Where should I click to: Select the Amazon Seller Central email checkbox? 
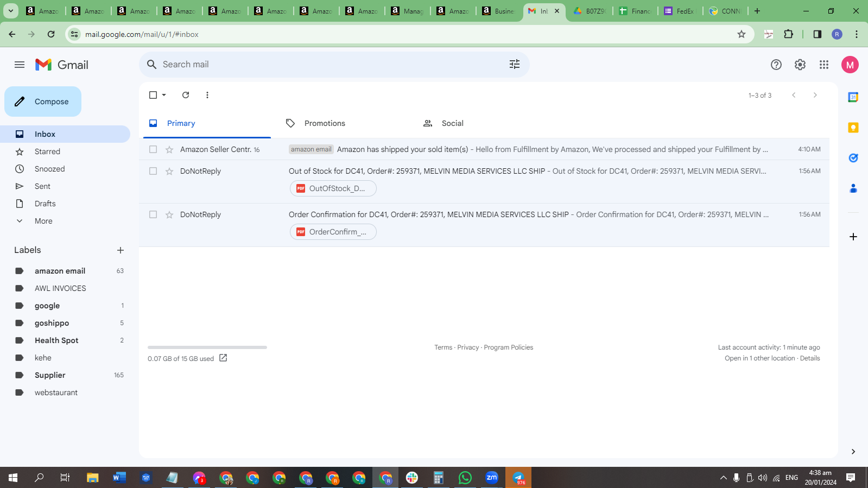[x=153, y=149]
